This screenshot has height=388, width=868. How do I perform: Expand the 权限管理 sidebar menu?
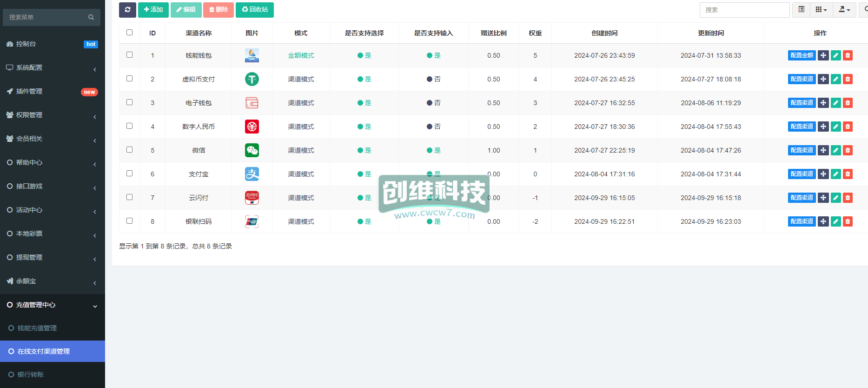click(x=53, y=115)
